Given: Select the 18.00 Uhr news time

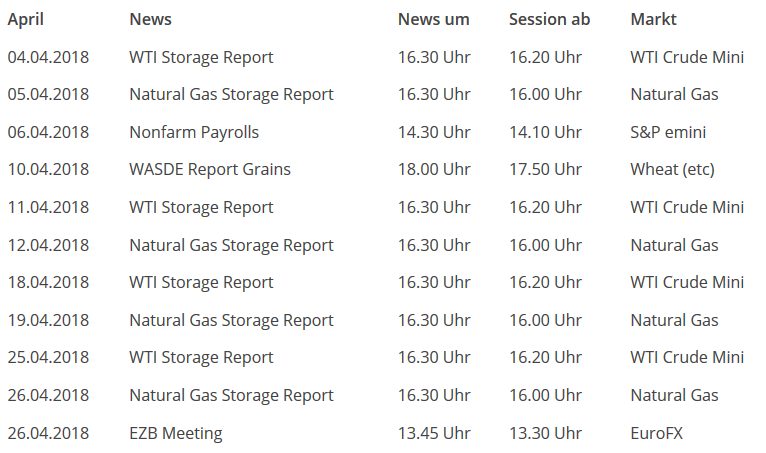Looking at the screenshot, I should click(434, 169).
